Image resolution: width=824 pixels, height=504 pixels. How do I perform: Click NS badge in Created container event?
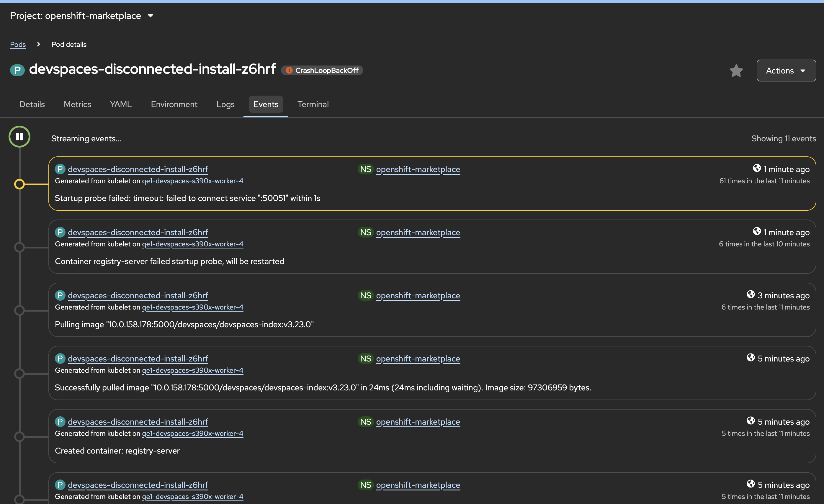[365, 422]
